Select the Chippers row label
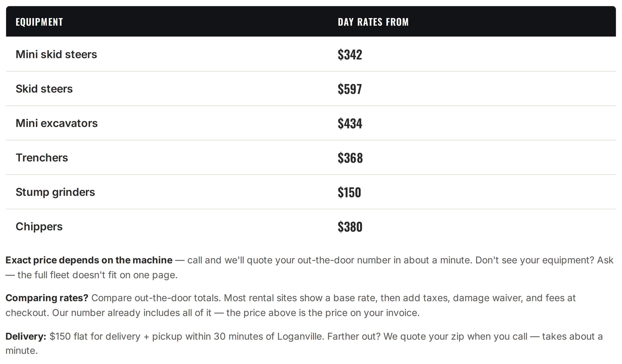Screen dimensions: 622x364 (39, 227)
